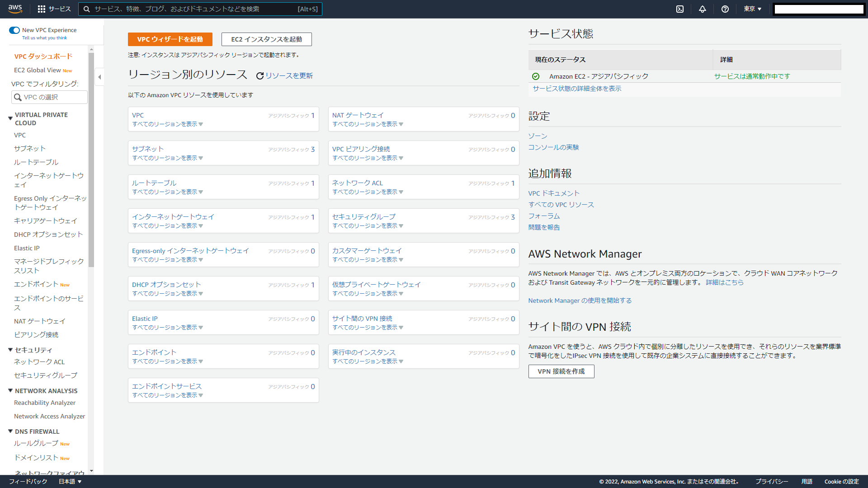Open the Tokyo region dropdown
Image resolution: width=868 pixels, height=488 pixels.
(752, 9)
